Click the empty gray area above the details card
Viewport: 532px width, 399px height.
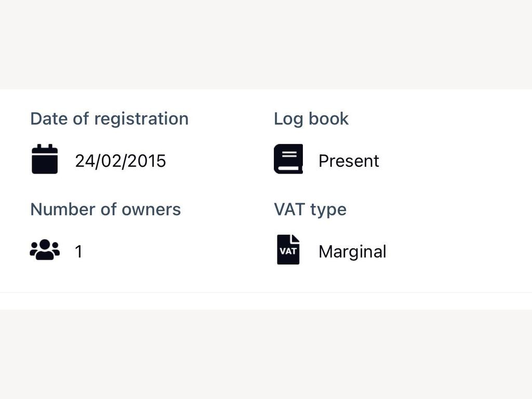pos(266,45)
